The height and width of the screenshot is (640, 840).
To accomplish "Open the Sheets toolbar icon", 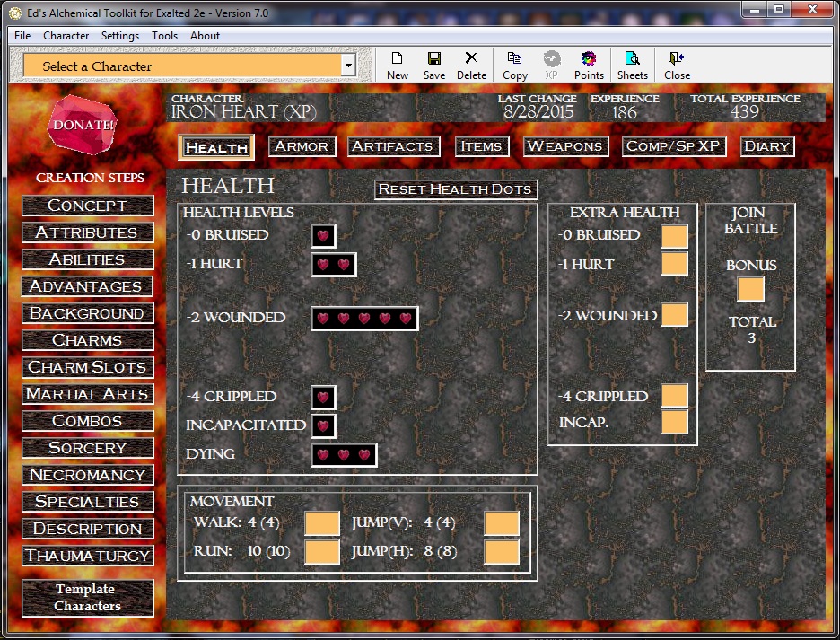I will (632, 66).
